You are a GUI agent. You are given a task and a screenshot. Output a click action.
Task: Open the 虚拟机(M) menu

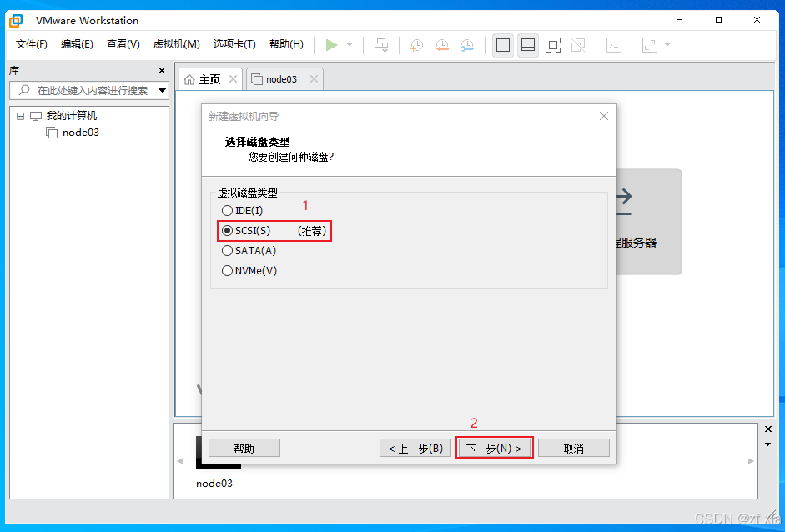(x=177, y=44)
